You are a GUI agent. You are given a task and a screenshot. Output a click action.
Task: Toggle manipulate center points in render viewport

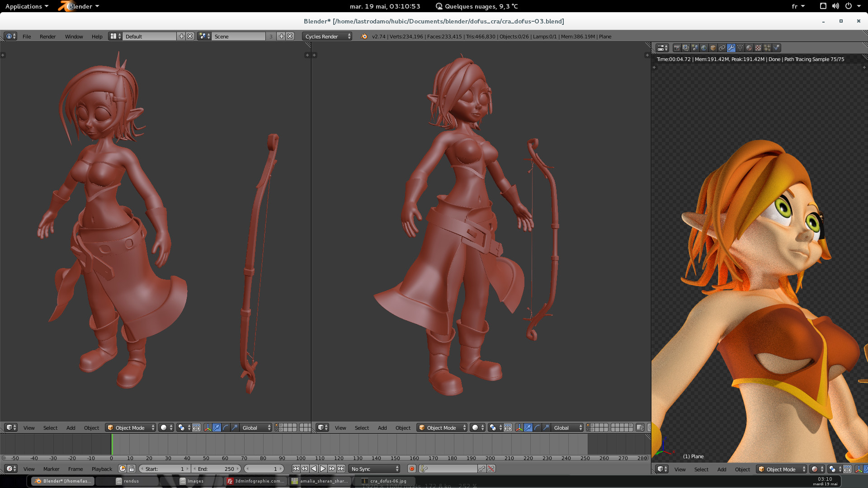tap(847, 469)
